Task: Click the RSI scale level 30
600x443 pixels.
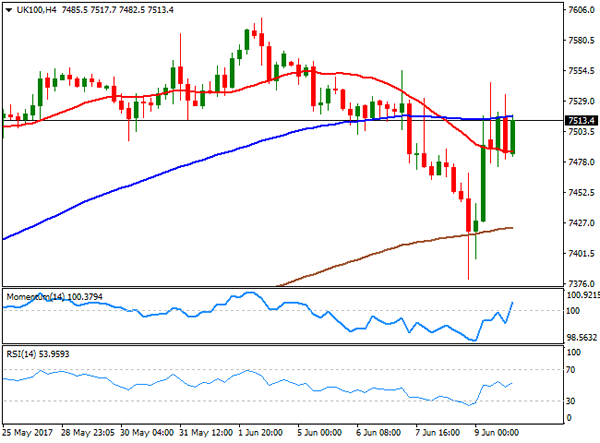Action: point(571,401)
